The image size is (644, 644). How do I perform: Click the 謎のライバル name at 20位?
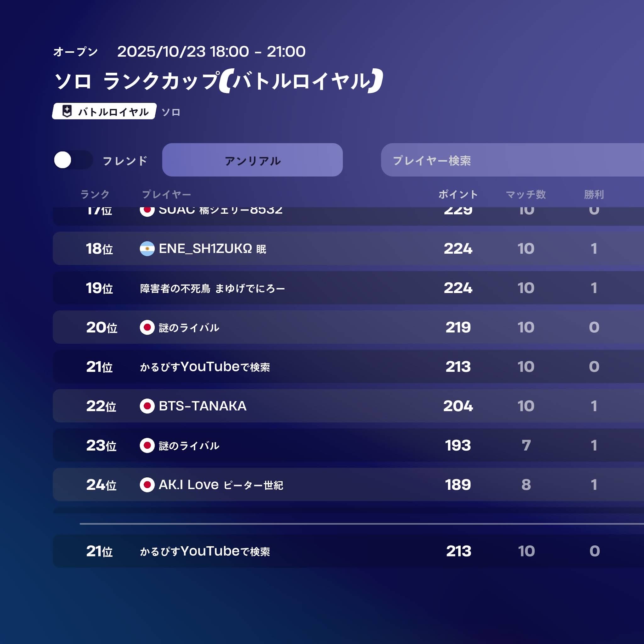point(189,328)
